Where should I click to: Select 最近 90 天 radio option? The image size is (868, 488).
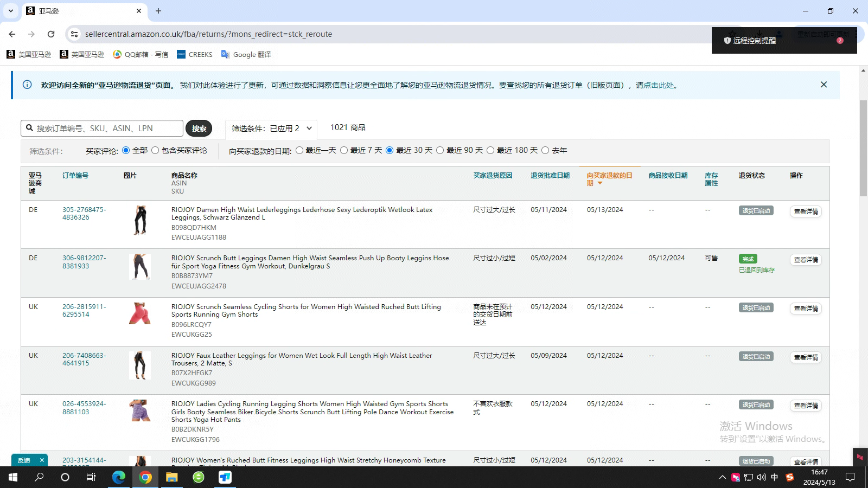coord(440,150)
